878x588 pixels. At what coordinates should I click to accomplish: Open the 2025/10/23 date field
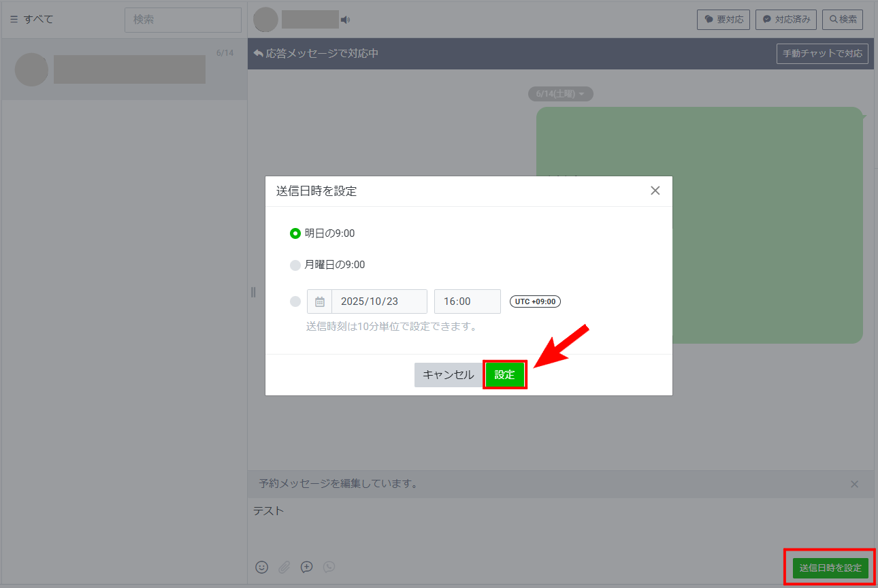379,301
